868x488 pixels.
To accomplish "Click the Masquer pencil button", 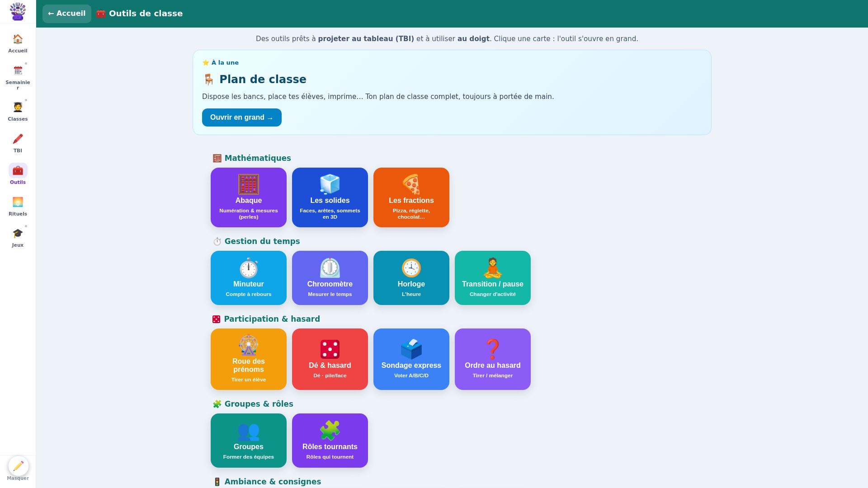I will point(19,466).
